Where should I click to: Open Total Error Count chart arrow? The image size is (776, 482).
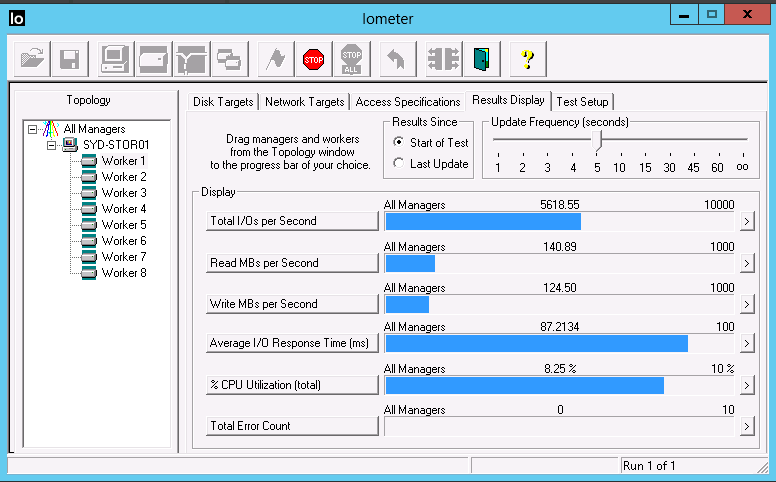coord(747,426)
